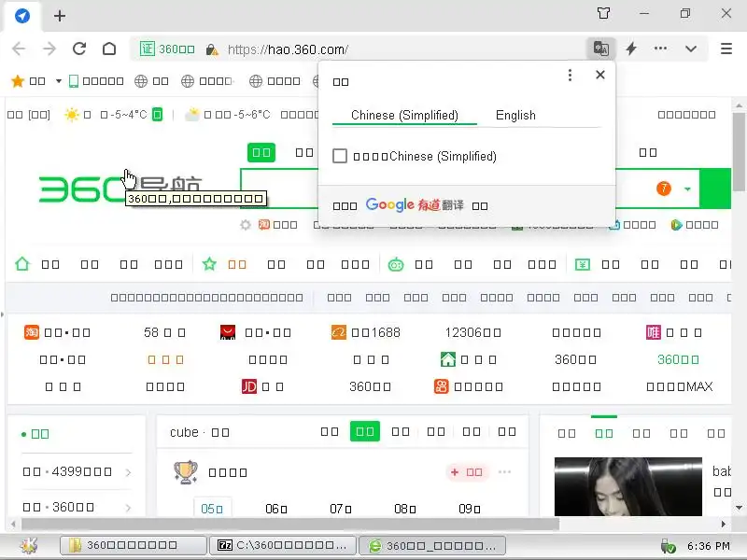Screen dimensions: 747x560
Task: Open translate popup three-dot options
Action: click(570, 75)
